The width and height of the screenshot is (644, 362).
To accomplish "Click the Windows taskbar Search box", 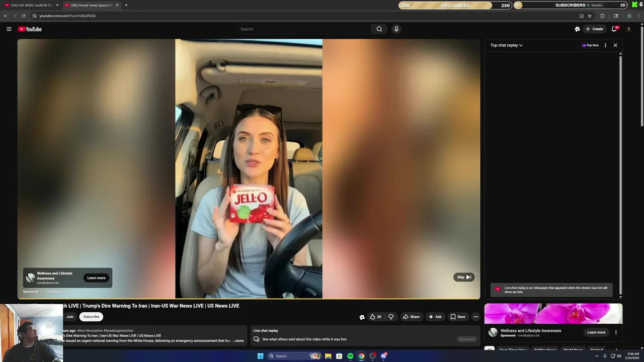I will tap(294, 356).
